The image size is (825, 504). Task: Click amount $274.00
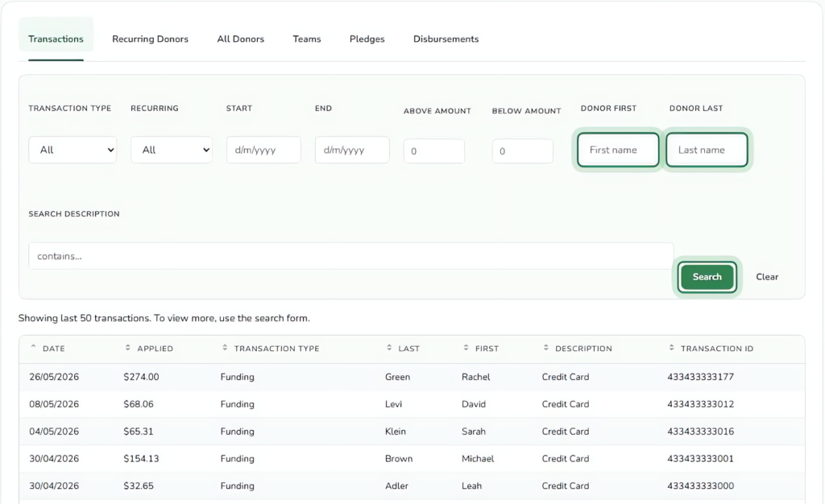[141, 377]
